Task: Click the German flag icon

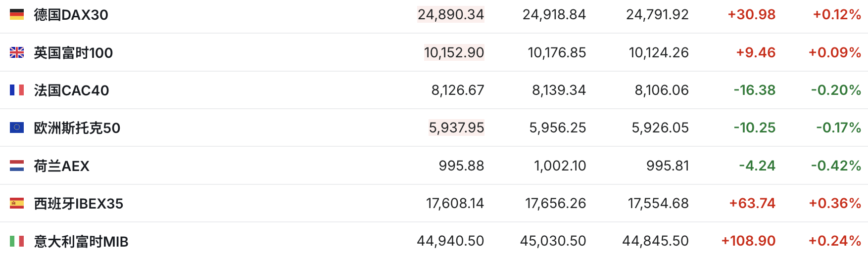Action: coord(17,15)
